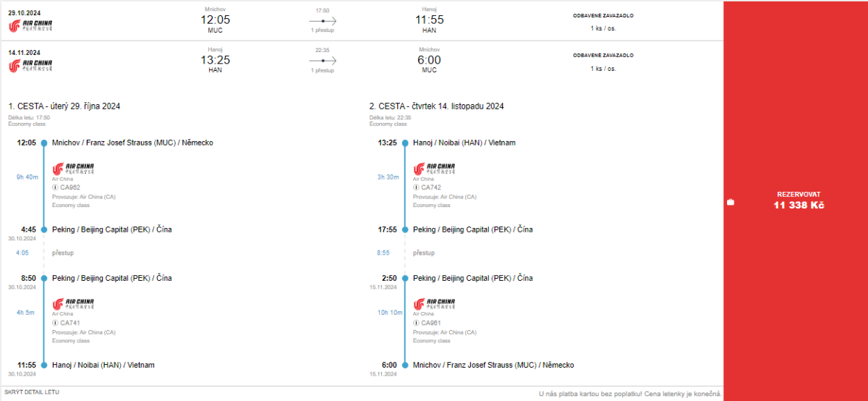Viewport: 868px width, 401px height.
Task: Click the Air China logo above flight CA961
Action: (434, 304)
